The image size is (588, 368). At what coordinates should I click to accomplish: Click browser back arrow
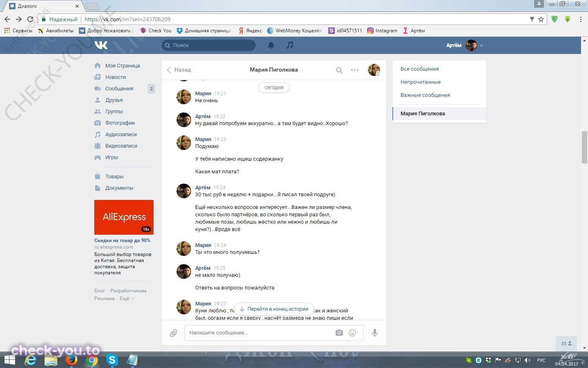click(x=7, y=19)
